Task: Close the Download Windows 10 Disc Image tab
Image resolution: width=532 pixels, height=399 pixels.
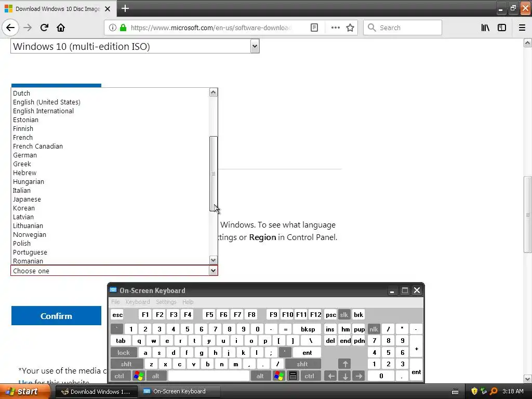Action: point(108,9)
